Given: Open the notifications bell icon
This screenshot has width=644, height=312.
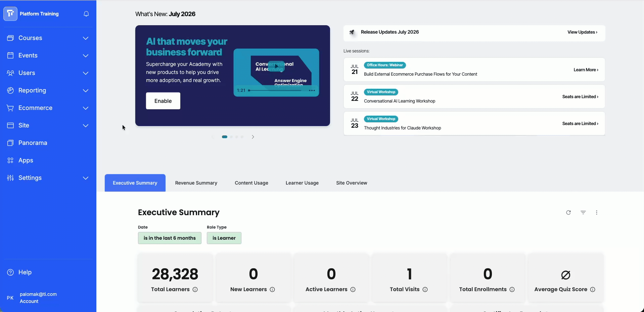Looking at the screenshot, I should (x=86, y=14).
